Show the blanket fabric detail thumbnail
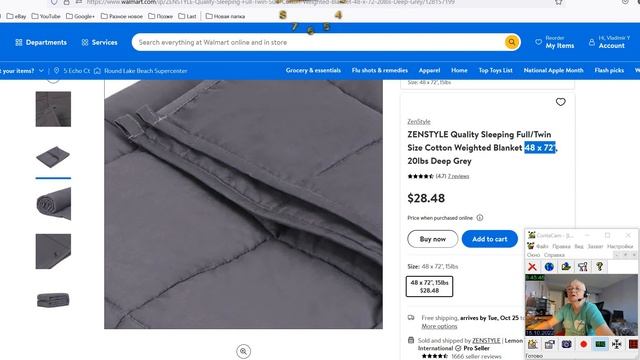 [x=53, y=251]
